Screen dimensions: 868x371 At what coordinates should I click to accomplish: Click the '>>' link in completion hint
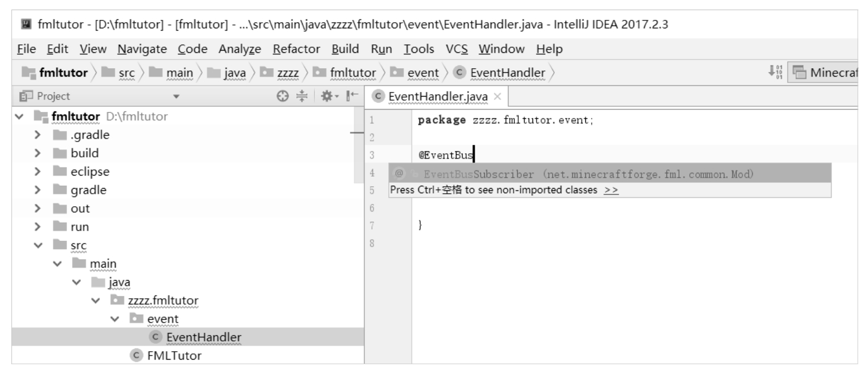pyautogui.click(x=611, y=190)
